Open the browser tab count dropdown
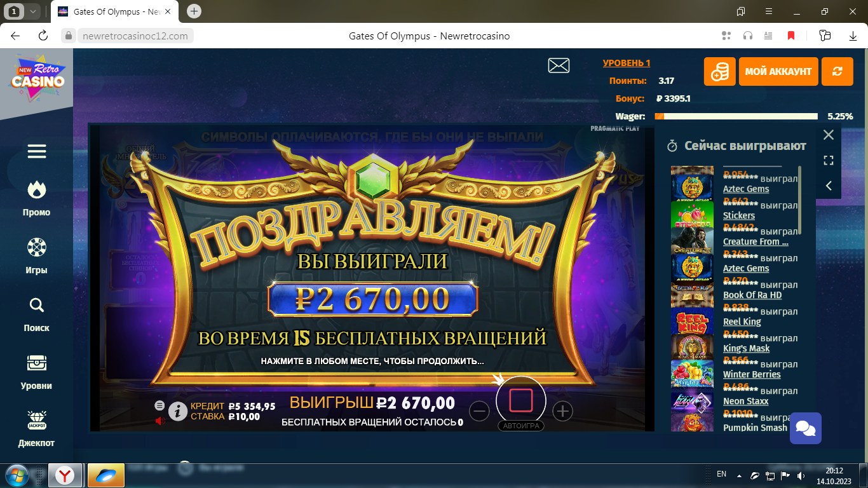This screenshot has height=488, width=868. (x=32, y=11)
